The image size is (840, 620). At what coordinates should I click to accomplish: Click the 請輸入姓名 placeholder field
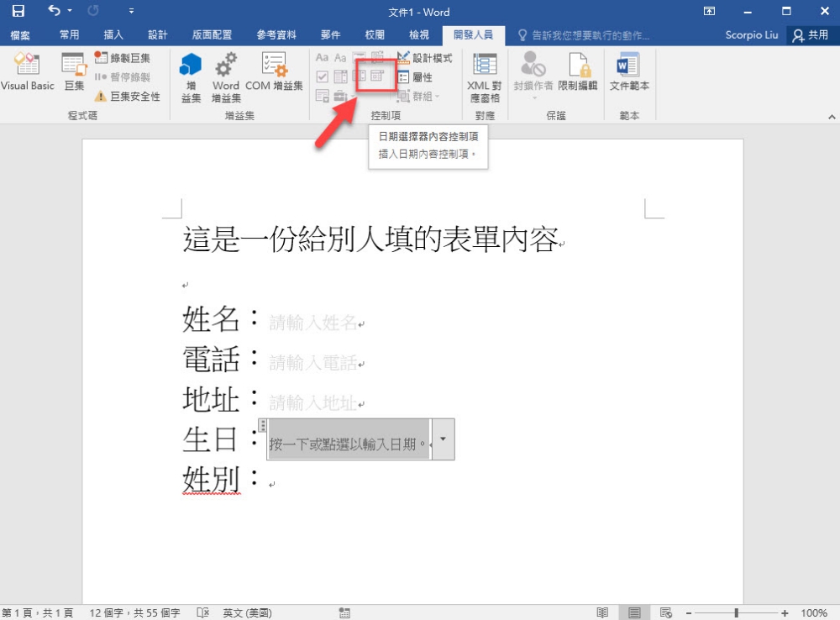tap(312, 323)
